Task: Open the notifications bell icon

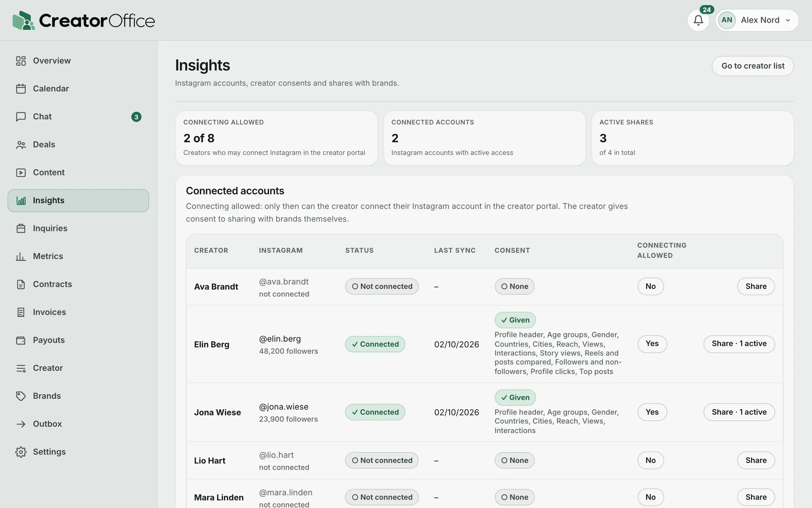Action: 698,20
